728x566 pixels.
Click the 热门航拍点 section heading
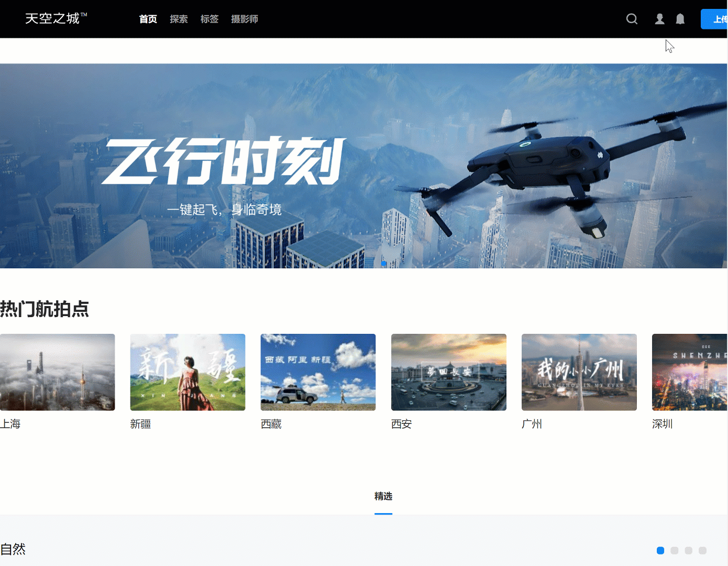45,309
